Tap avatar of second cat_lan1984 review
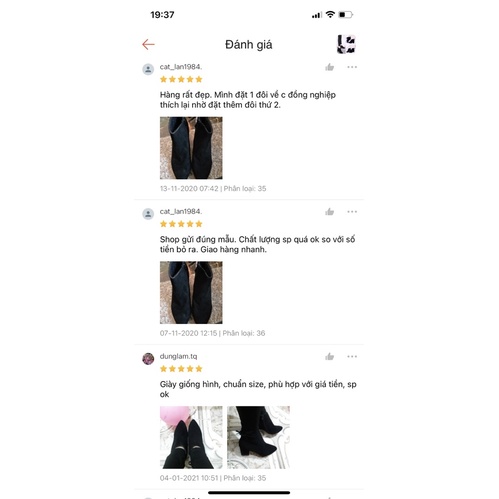Screen dimensions: 499x499 point(148,214)
